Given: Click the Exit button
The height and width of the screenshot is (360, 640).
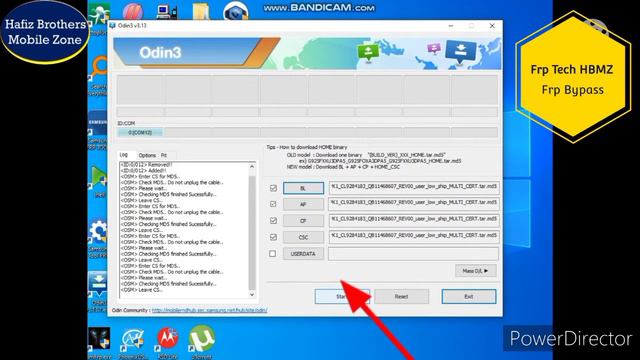Looking at the screenshot, I should point(469,296).
